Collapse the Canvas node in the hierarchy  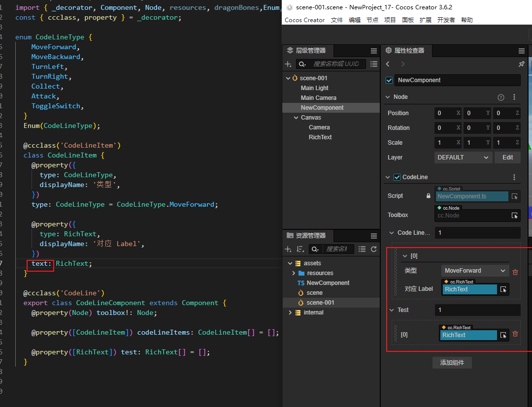296,118
